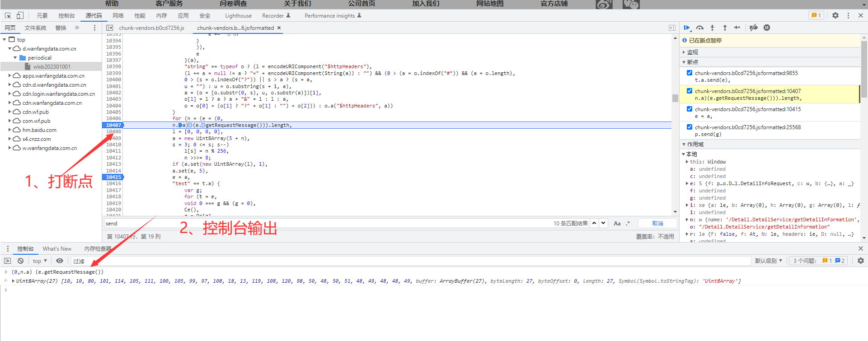This screenshot has width=868, height=341.
Task: Toggle match case Aa in search bar
Action: tap(617, 223)
